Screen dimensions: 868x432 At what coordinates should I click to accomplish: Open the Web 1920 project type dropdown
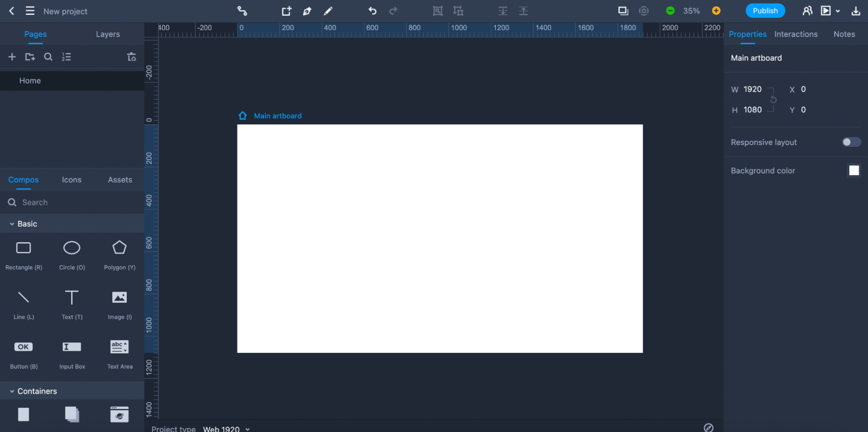(x=226, y=429)
